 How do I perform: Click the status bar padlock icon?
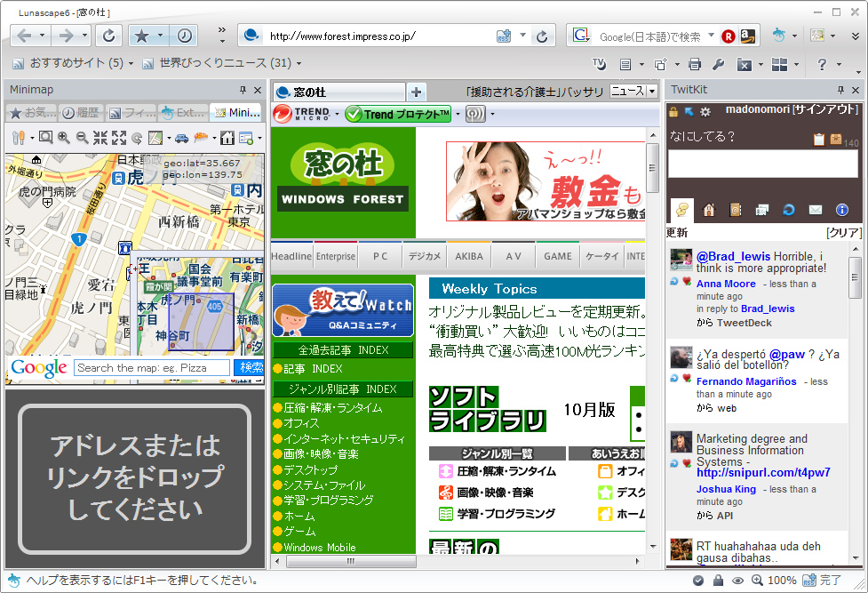[x=718, y=581]
